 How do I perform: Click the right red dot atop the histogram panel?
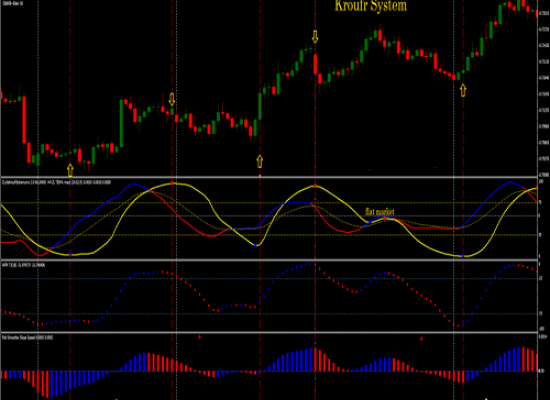[421, 339]
